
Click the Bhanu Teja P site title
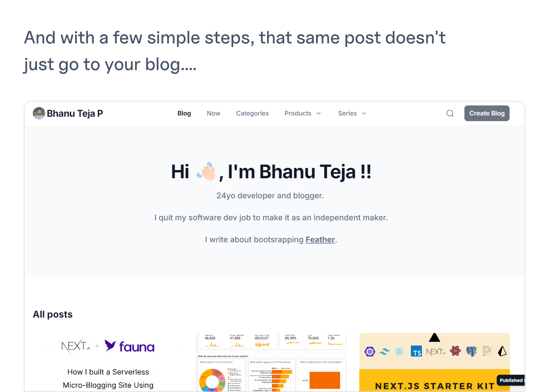click(x=75, y=113)
